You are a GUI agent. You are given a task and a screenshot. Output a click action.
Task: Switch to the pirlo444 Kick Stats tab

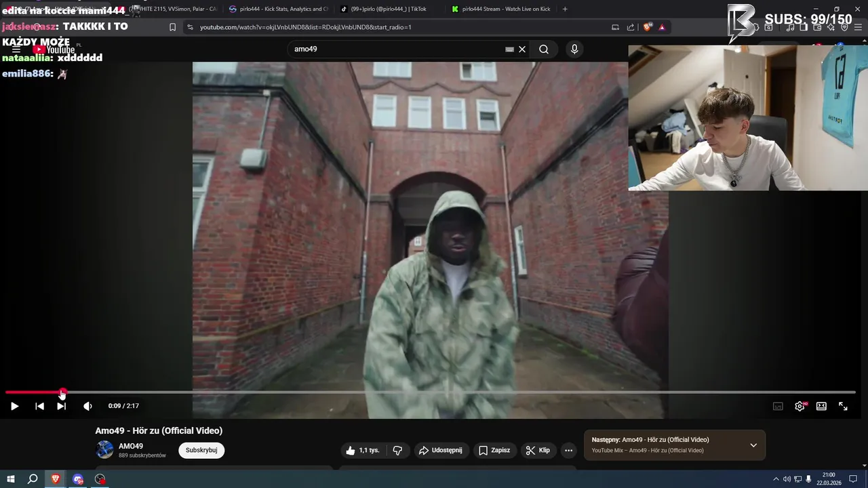click(278, 9)
